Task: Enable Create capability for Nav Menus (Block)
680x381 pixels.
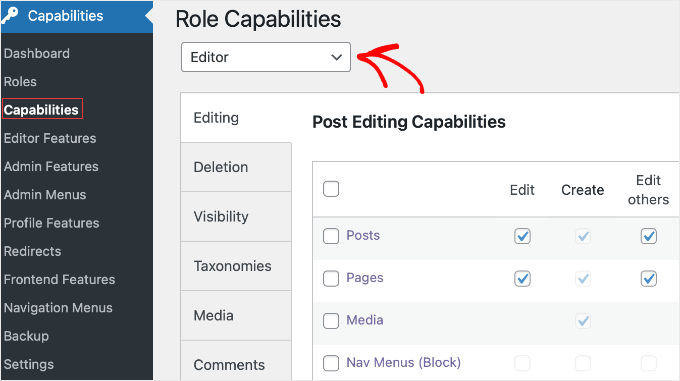Action: [583, 363]
